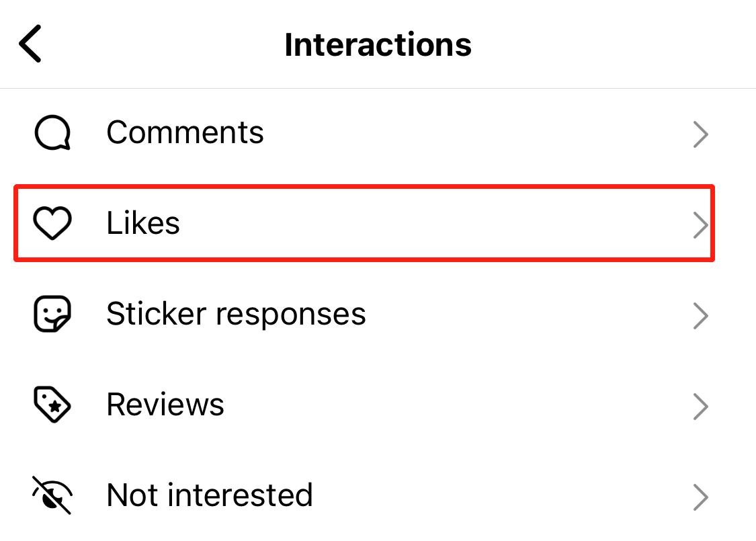The image size is (756, 541).
Task: Click the Reviews row chevron arrow
Action: pos(700,407)
